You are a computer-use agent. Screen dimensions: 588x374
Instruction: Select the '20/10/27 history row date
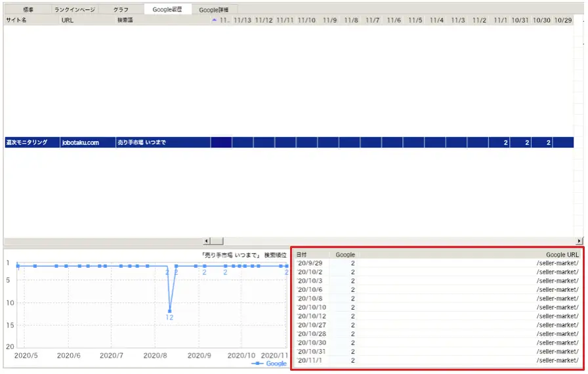click(x=312, y=325)
